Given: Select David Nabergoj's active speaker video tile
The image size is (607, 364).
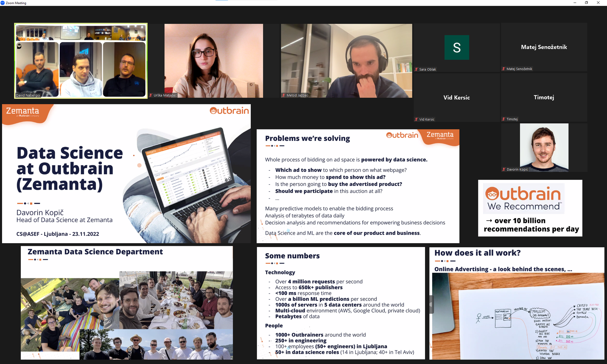Looking at the screenshot, I should pyautogui.click(x=81, y=61).
